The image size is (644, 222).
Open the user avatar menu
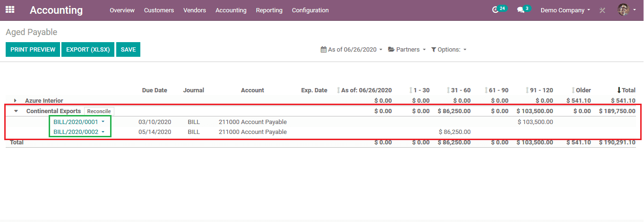(626, 10)
